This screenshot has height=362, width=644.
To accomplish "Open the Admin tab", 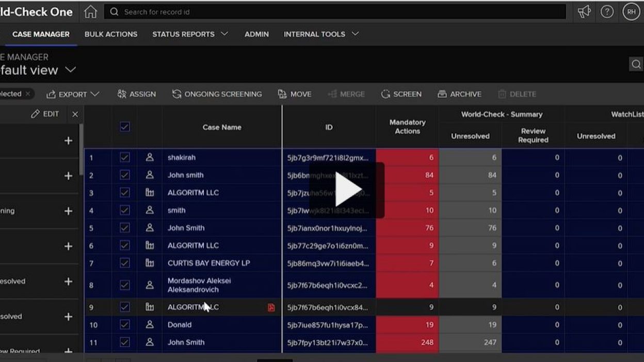I will pos(256,34).
